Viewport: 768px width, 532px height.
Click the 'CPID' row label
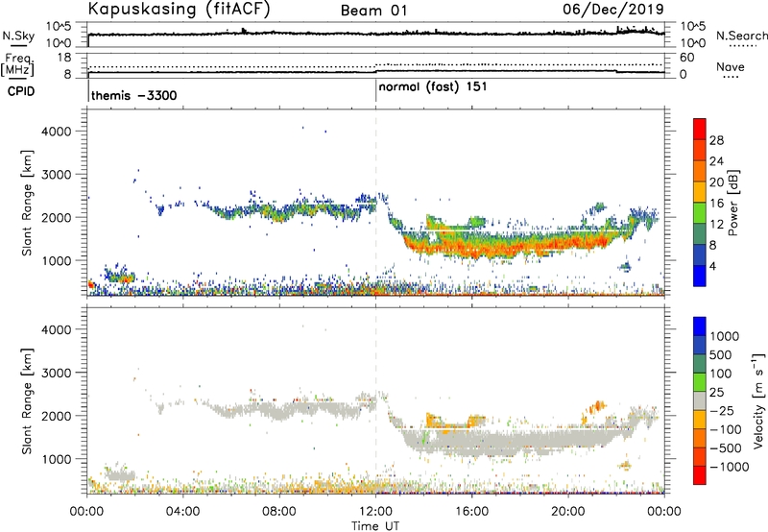coord(21,91)
